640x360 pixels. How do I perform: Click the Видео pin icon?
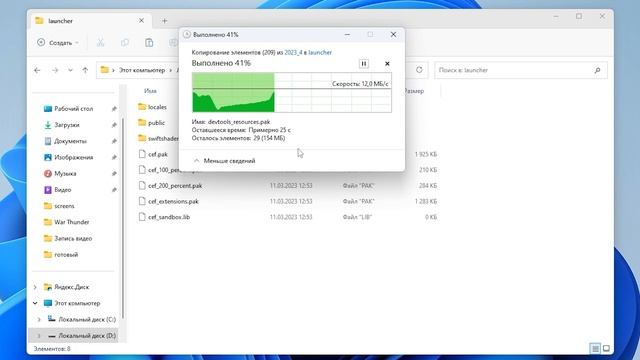tap(114, 190)
